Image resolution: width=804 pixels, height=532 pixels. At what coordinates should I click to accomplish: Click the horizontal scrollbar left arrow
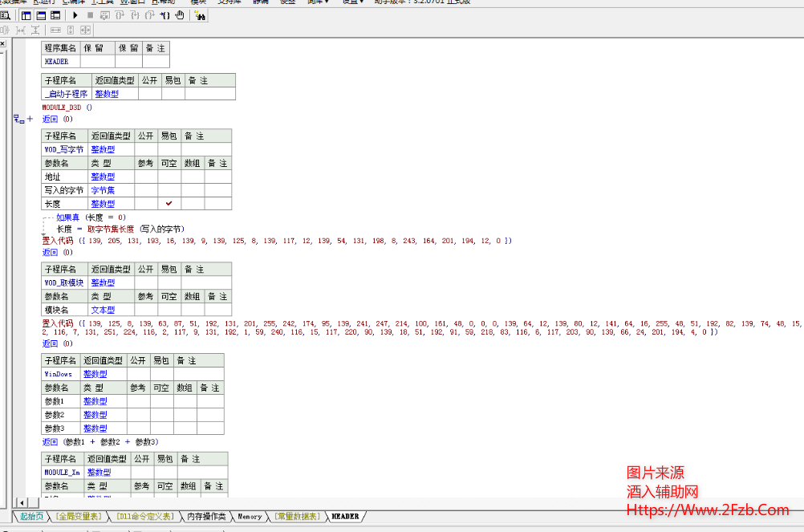tap(21, 502)
